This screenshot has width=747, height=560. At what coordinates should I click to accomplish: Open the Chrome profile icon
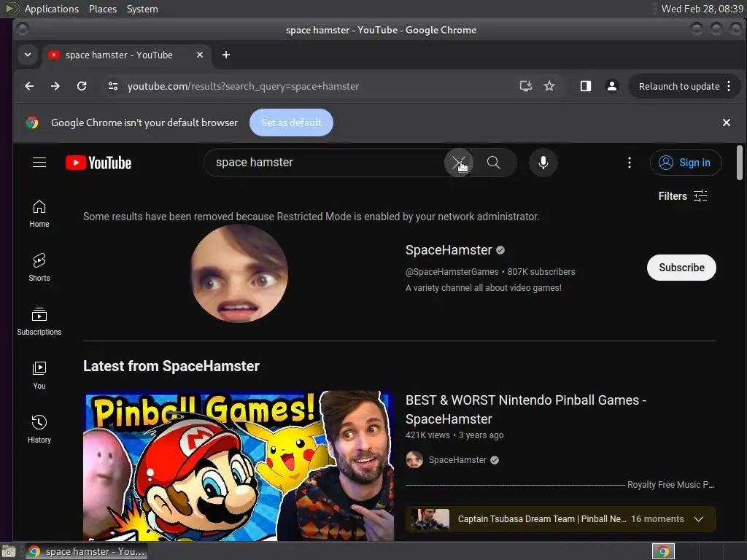point(612,86)
